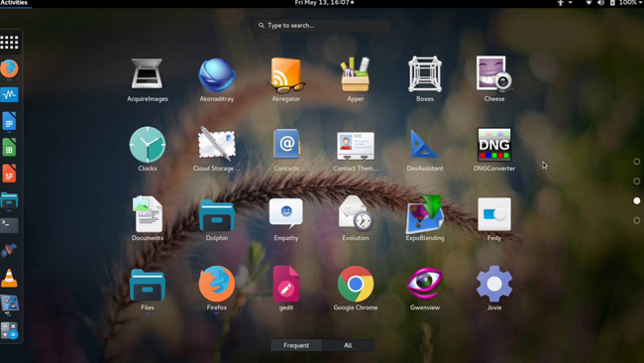This screenshot has width=644, height=363.
Task: Launch VLC media player from the dock
Action: 9,279
